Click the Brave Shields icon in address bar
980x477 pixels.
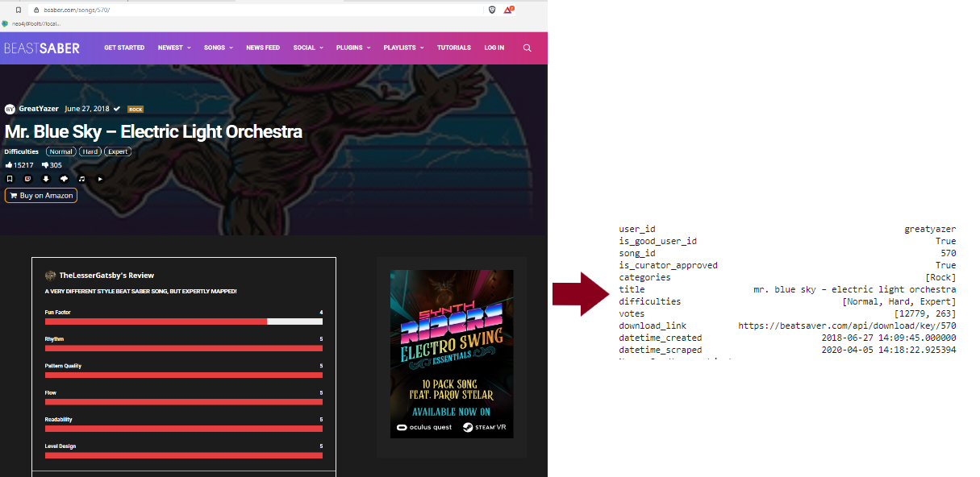point(492,10)
